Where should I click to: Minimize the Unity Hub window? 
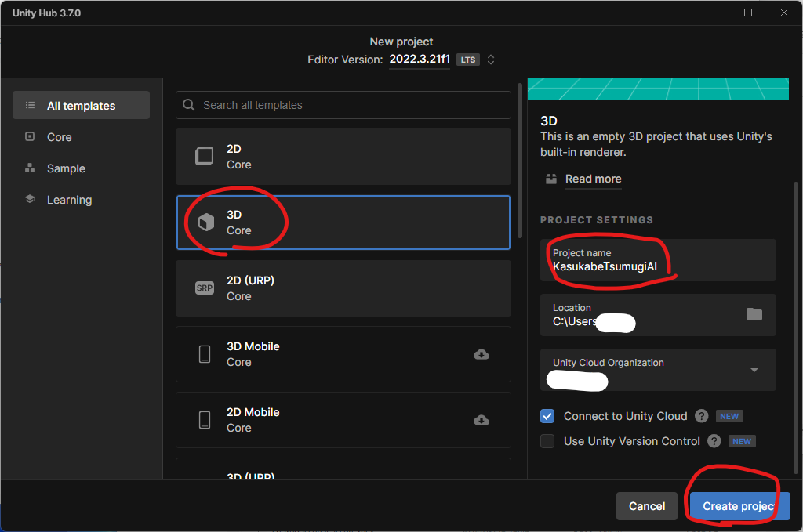tap(712, 13)
